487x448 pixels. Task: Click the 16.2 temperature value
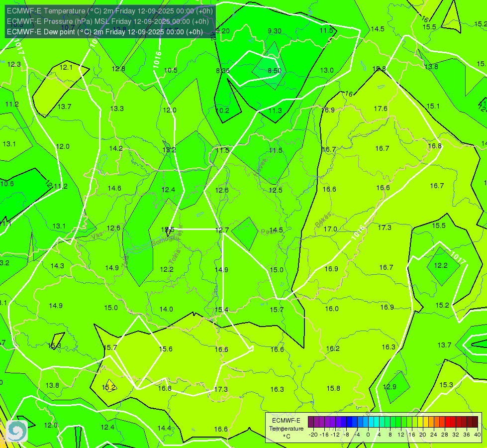333,348
